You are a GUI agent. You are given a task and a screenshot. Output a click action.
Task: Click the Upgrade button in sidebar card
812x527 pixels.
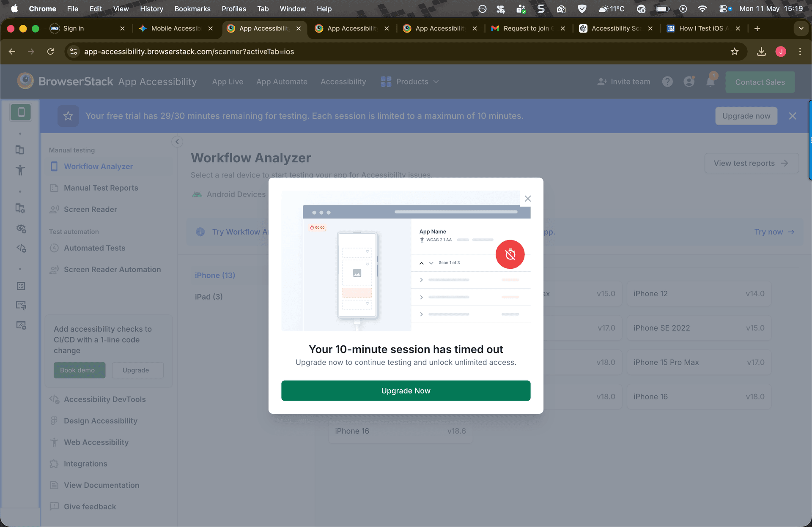click(x=137, y=370)
